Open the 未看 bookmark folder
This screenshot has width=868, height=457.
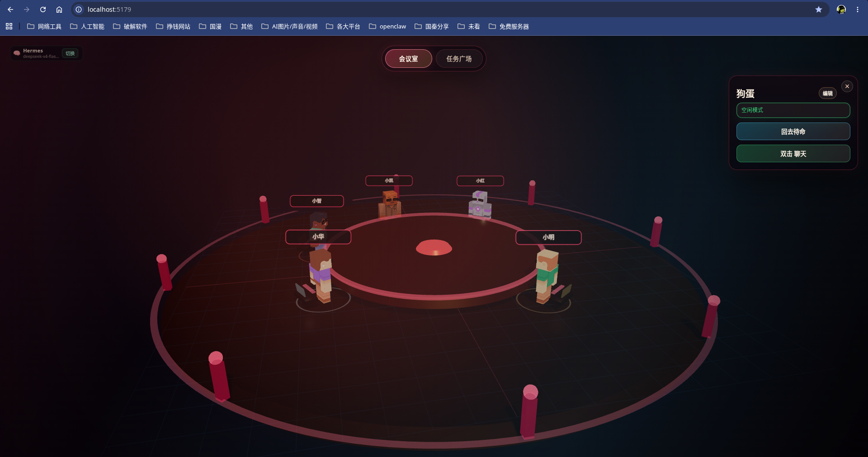pos(469,27)
